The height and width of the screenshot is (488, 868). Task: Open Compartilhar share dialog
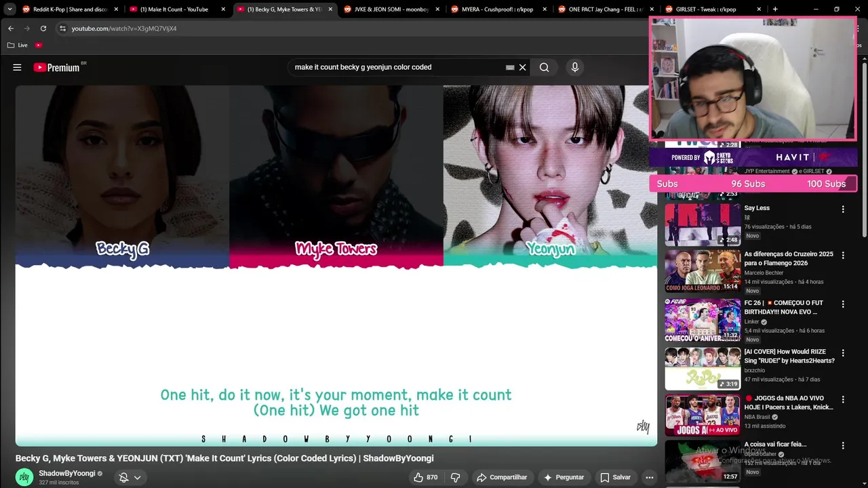pos(502,477)
